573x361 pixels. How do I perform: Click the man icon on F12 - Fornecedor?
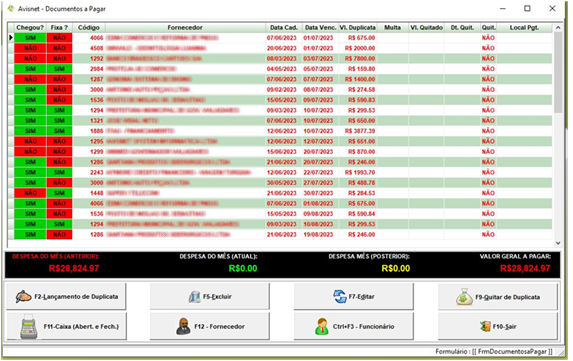(183, 326)
